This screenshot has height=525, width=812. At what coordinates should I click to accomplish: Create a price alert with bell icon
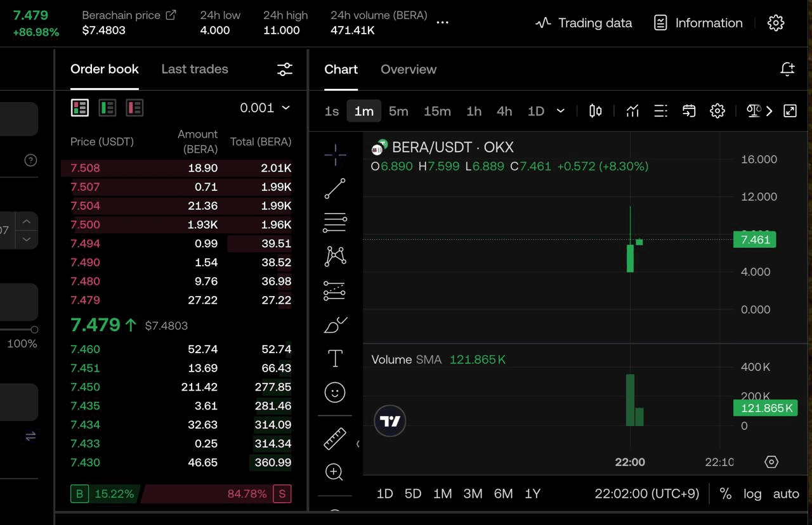tap(787, 69)
